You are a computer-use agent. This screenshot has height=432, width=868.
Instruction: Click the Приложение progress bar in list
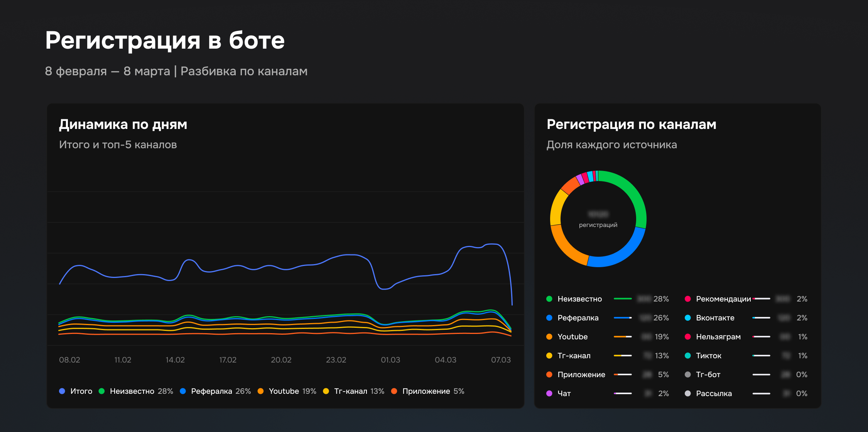click(x=623, y=374)
